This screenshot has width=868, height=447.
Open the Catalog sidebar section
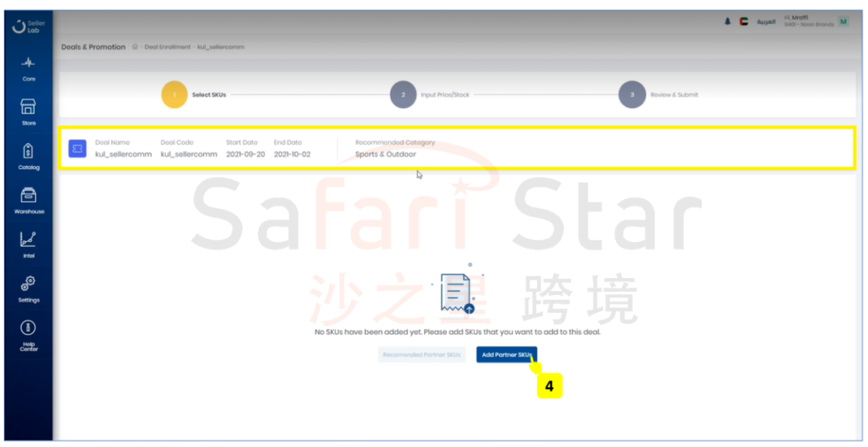click(29, 157)
